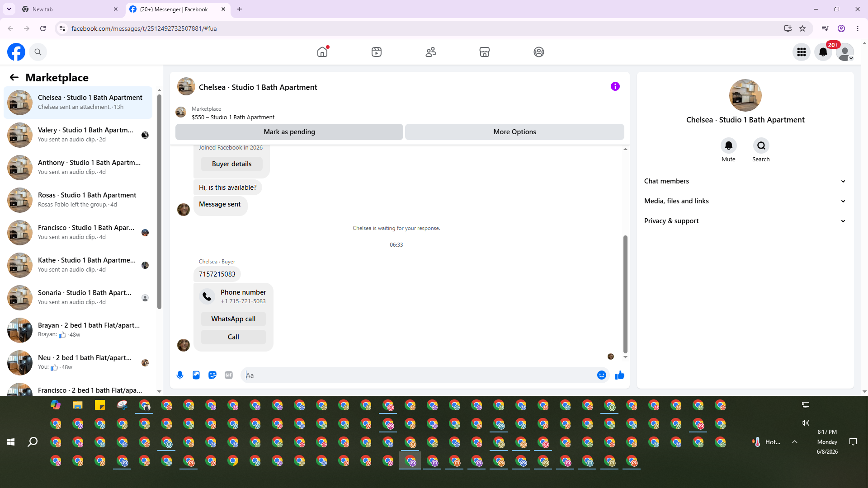868x488 pixels.
Task: Open Sticky Notes from the taskbar
Action: 100,405
